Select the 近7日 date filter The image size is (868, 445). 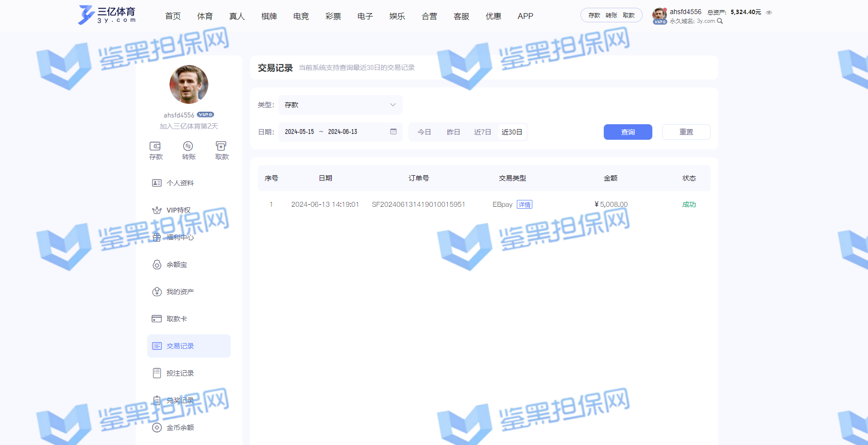[x=482, y=132]
